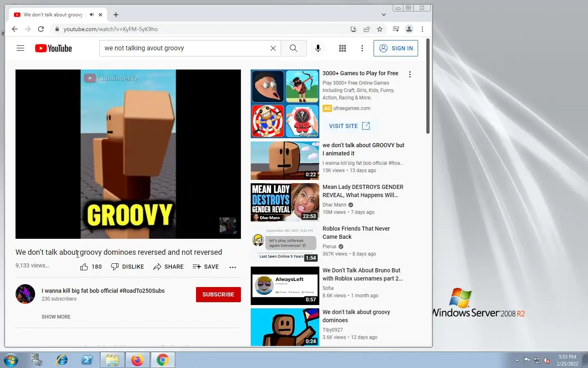Subscribe to the channel

click(218, 294)
